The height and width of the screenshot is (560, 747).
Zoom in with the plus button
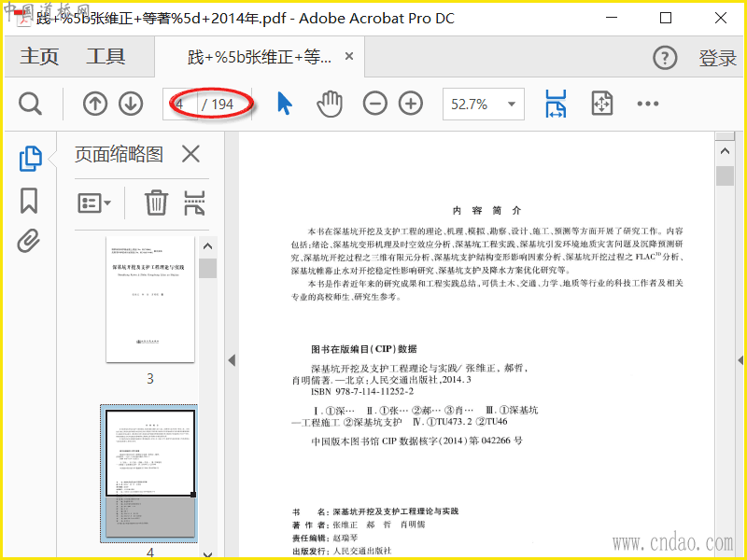(x=411, y=104)
